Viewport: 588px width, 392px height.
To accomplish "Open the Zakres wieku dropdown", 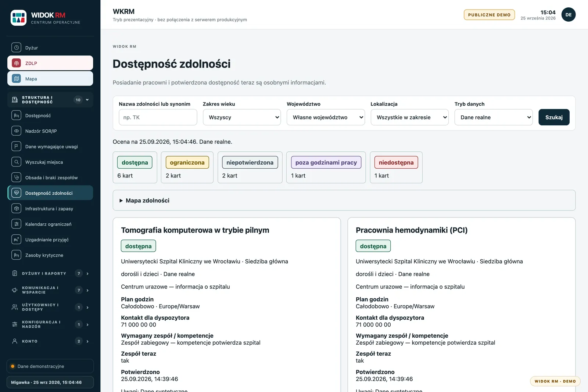I will point(242,117).
